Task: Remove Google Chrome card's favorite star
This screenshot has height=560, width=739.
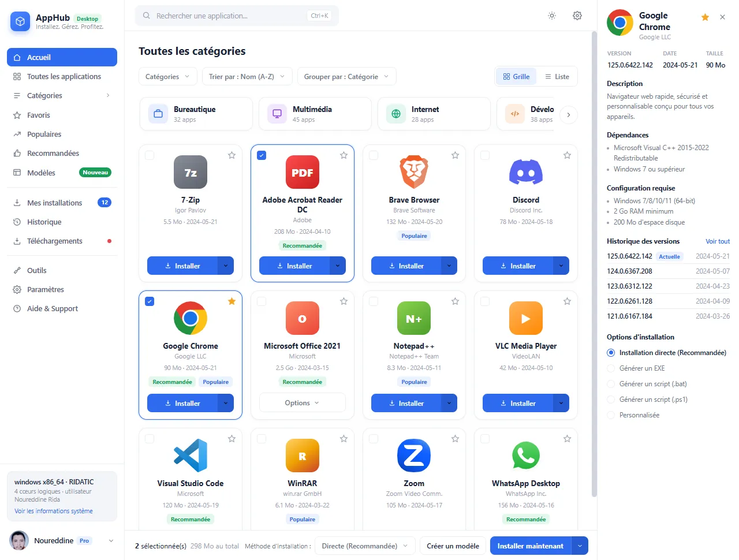Action: point(232,301)
